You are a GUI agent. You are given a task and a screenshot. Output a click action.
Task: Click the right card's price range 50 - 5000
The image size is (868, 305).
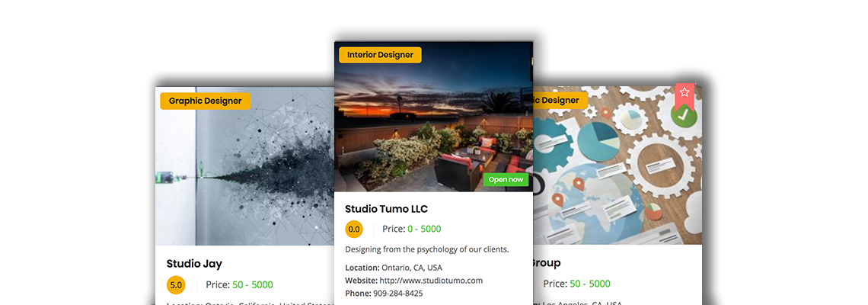[x=590, y=284]
